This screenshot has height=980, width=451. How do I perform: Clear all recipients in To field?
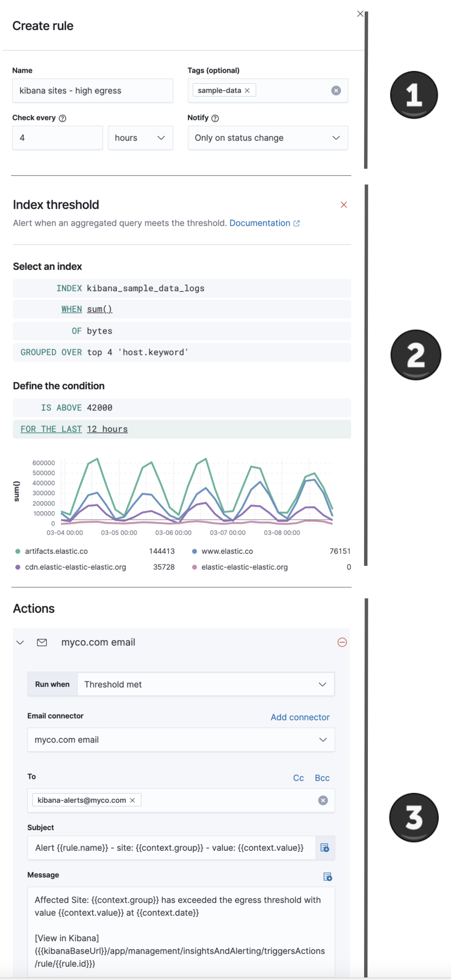click(323, 800)
